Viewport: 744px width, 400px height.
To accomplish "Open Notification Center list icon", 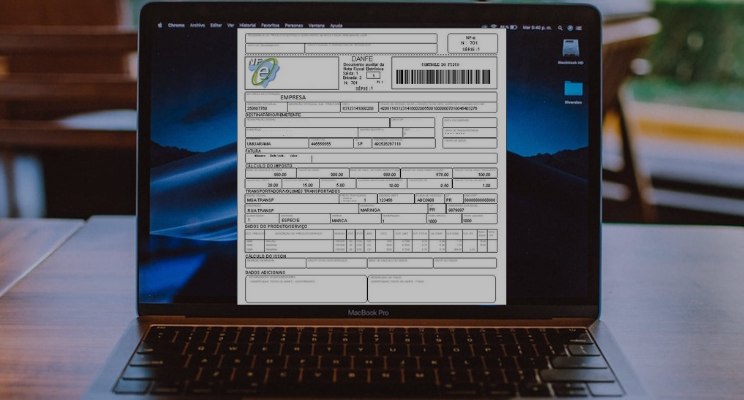I will tap(579, 28).
